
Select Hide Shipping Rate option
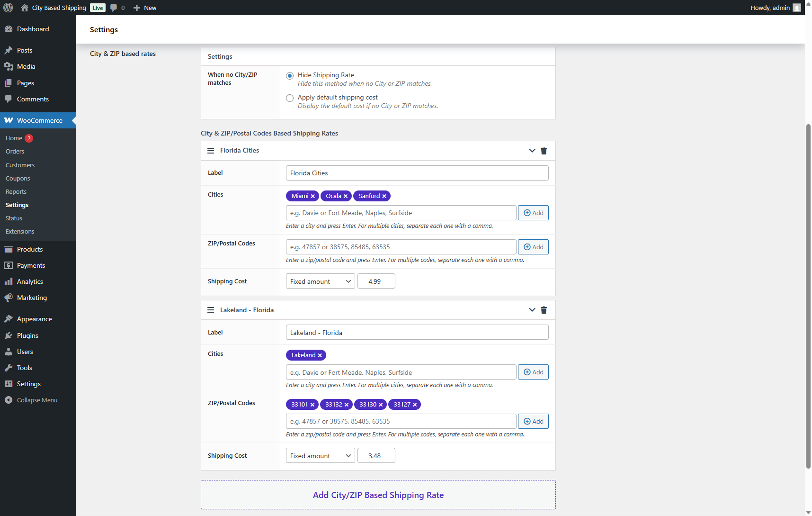pyautogui.click(x=290, y=76)
